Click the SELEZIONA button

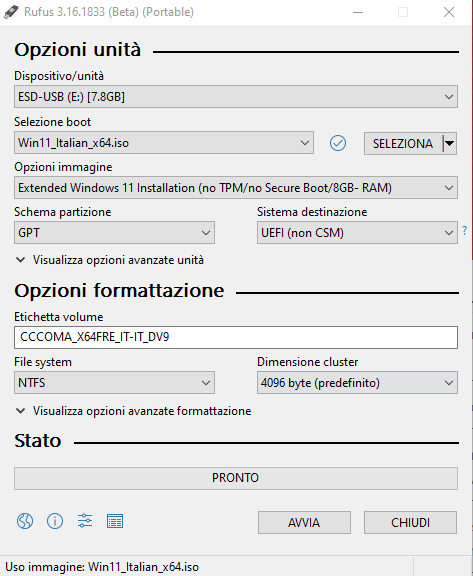[x=403, y=143]
